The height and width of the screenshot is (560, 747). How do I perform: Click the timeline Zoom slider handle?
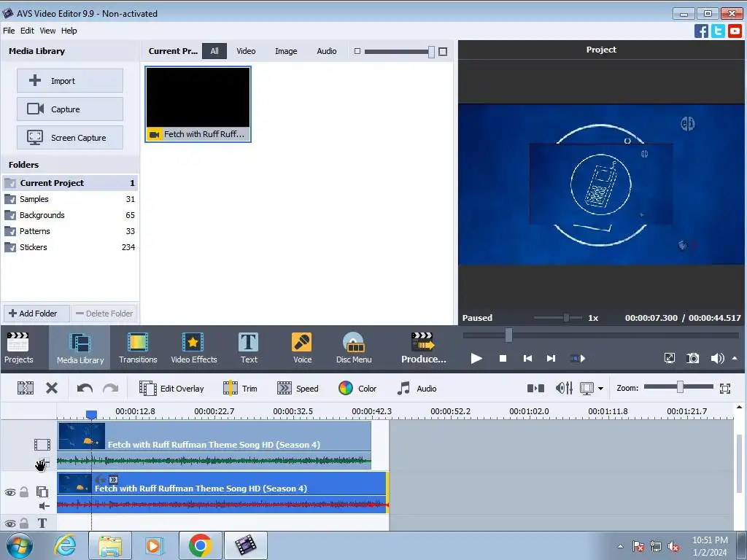pos(681,388)
